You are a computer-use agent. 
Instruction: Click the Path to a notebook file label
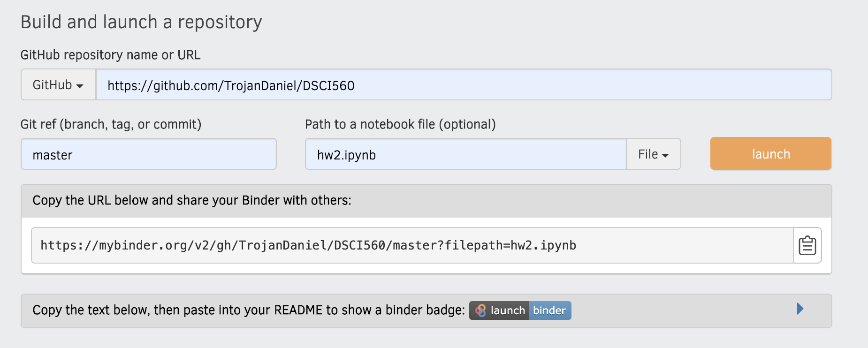(x=400, y=124)
